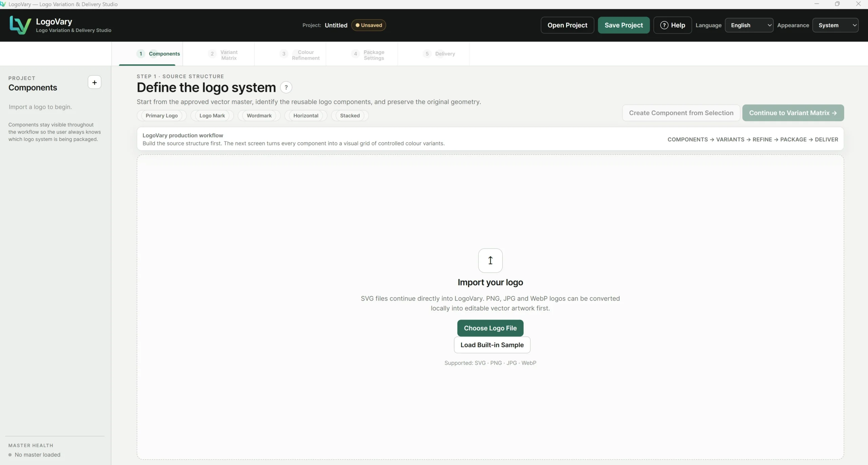This screenshot has width=868, height=465.
Task: Select the Stacked chip
Action: coord(350,116)
